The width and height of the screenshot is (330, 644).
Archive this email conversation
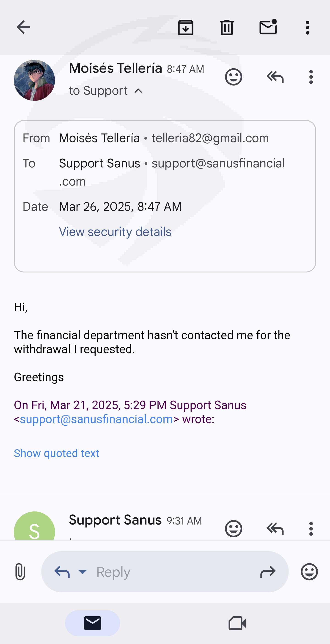185,27
